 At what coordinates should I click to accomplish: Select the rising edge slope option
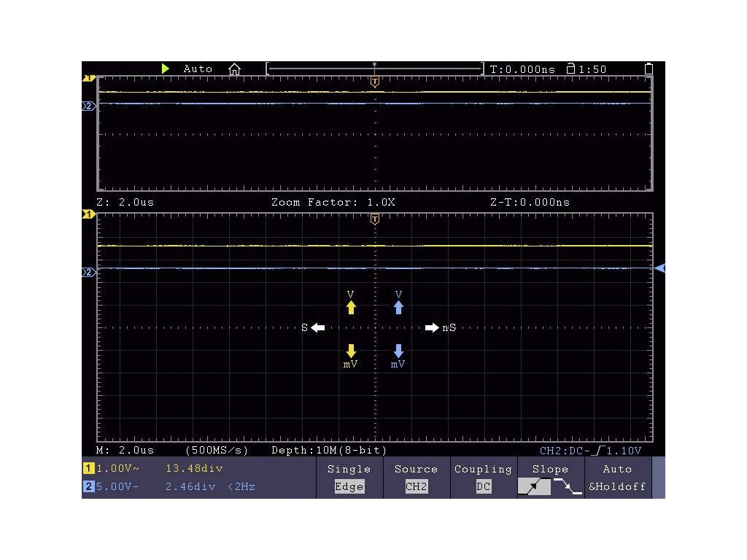[534, 486]
